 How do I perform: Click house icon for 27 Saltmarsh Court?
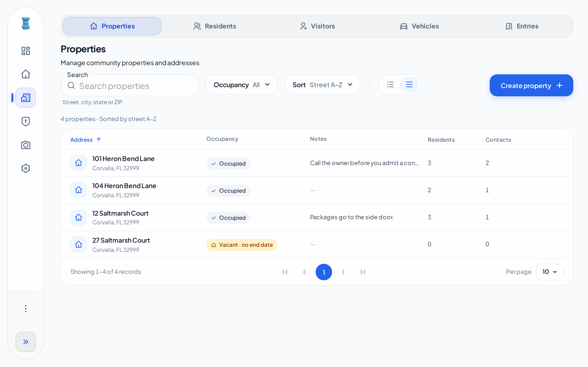point(79,245)
